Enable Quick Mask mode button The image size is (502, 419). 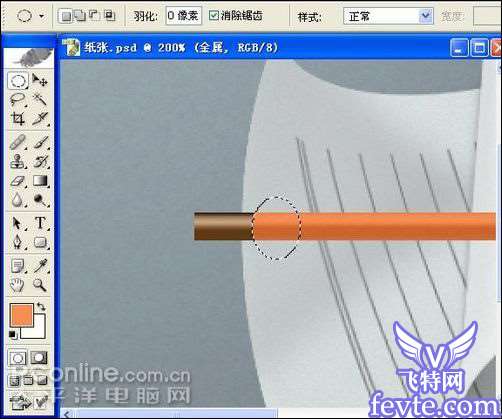point(39,358)
